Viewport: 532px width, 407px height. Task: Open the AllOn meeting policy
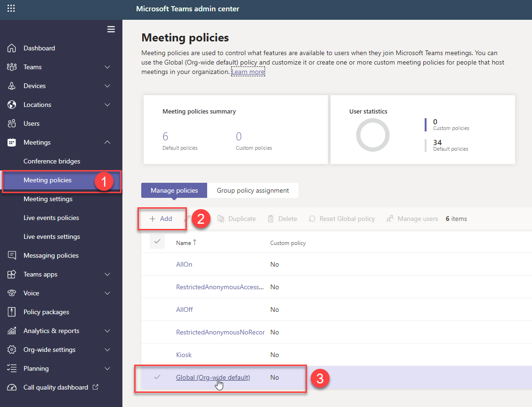[184, 264]
